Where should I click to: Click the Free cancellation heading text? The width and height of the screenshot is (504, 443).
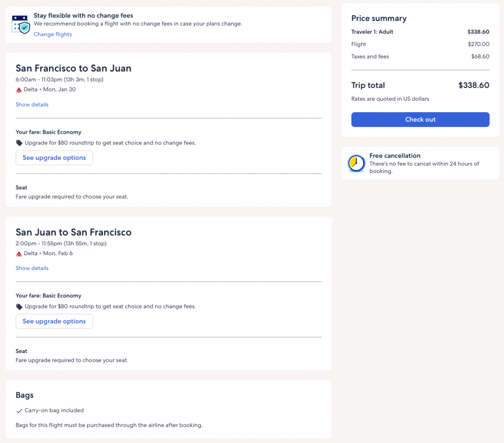click(395, 156)
